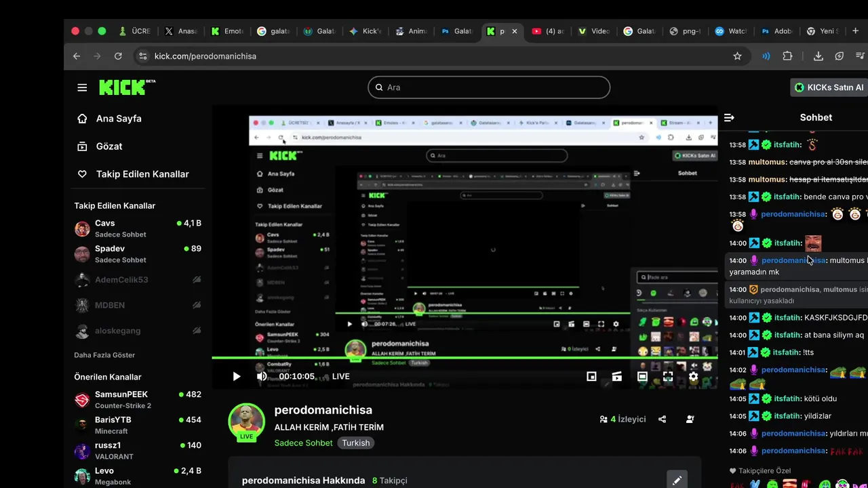Click the Sadece Sohbet category link

(x=303, y=443)
